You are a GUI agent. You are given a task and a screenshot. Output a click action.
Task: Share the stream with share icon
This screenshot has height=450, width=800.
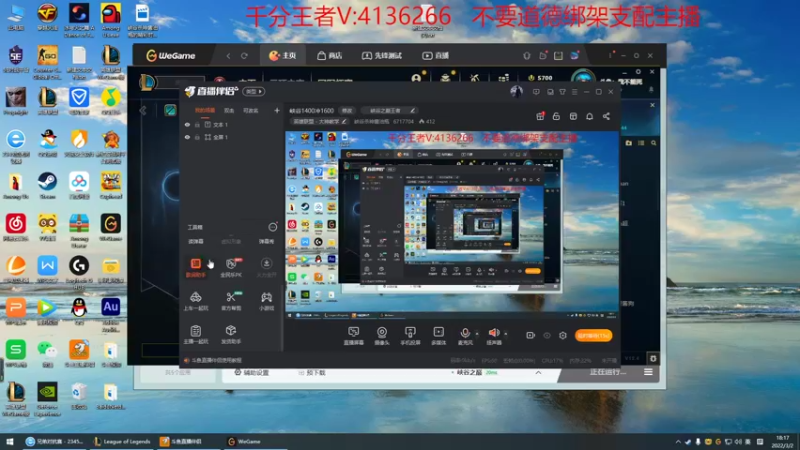[606, 116]
